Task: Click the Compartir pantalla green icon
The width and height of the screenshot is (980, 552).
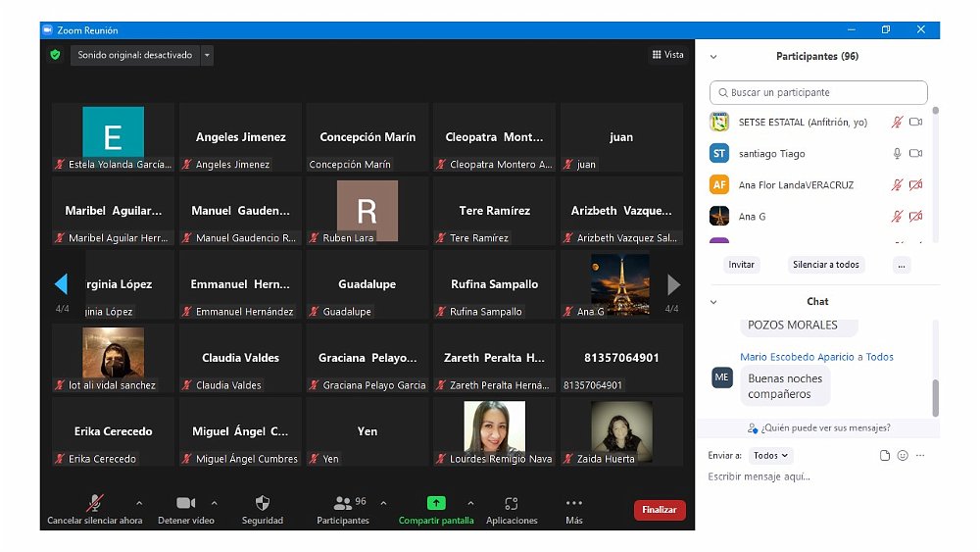Action: tap(436, 503)
